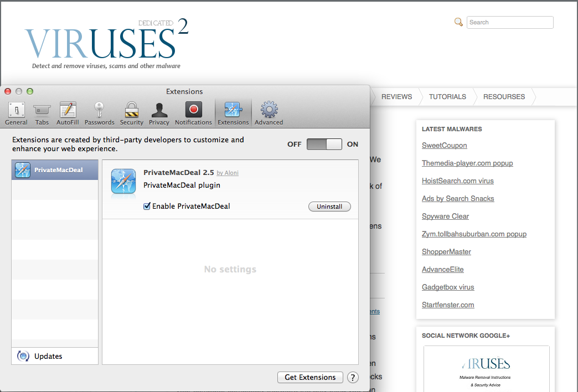Close the Extensions preferences window

[8, 91]
